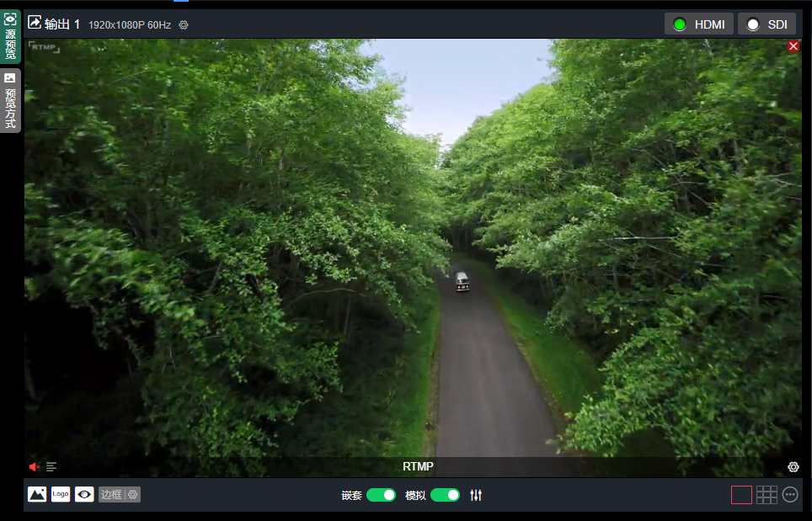Open resolution settings gear next to 1920x1080P 60Hz
This screenshot has height=521, width=812.
tap(184, 25)
